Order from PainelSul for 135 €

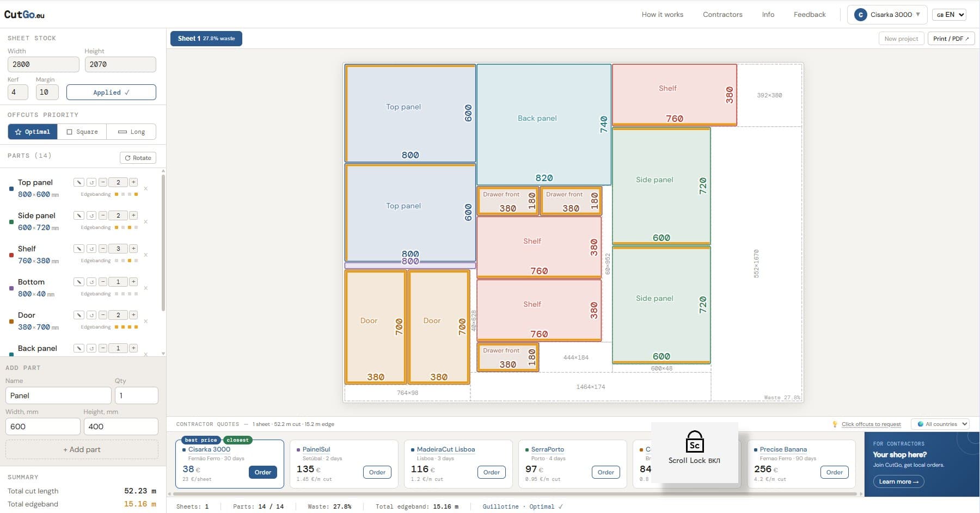click(377, 472)
